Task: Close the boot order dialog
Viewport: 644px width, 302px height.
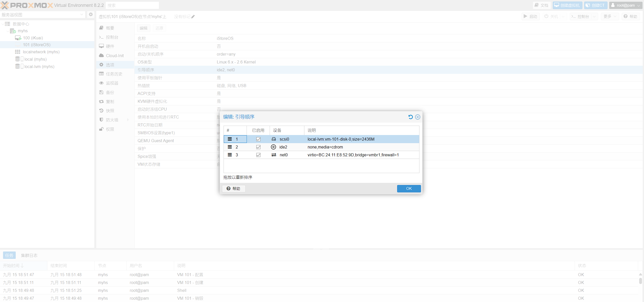Action: click(x=417, y=117)
